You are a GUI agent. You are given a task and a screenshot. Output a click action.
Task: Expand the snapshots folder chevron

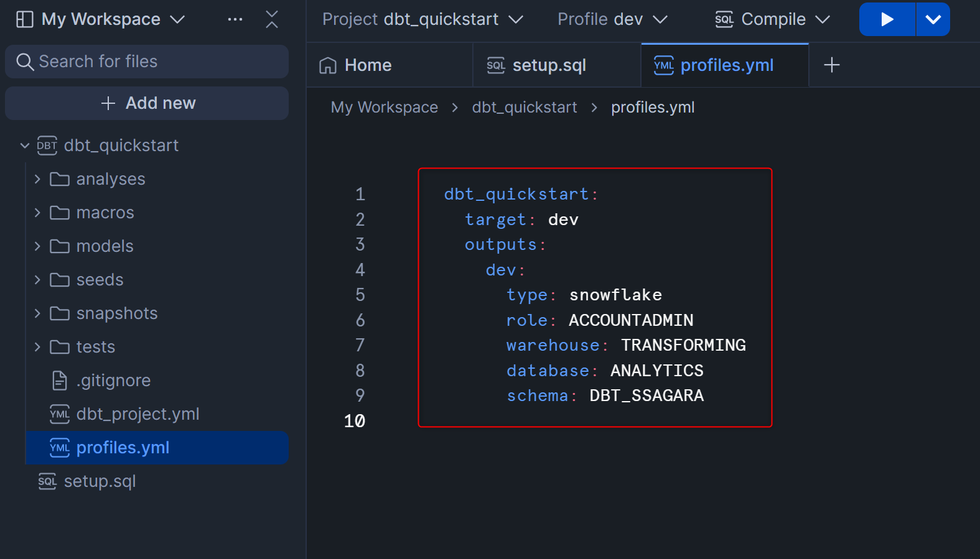(x=37, y=313)
